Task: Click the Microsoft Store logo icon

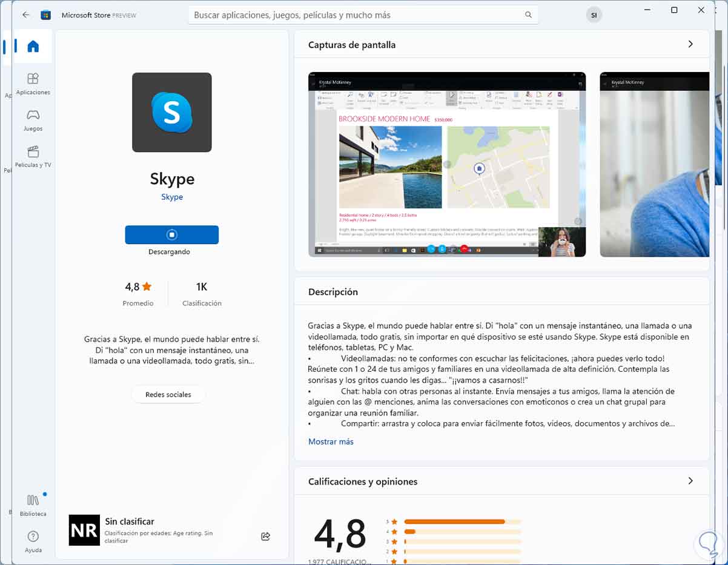Action: (x=45, y=15)
